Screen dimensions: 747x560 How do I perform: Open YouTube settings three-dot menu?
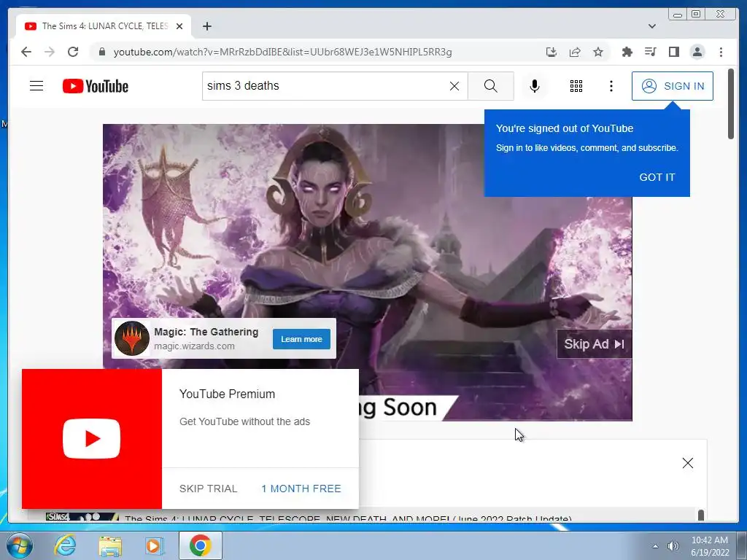click(x=611, y=86)
